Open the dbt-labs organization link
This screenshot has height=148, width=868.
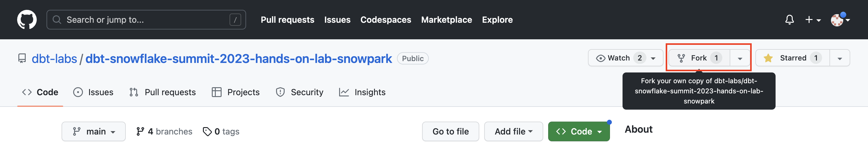point(54,59)
